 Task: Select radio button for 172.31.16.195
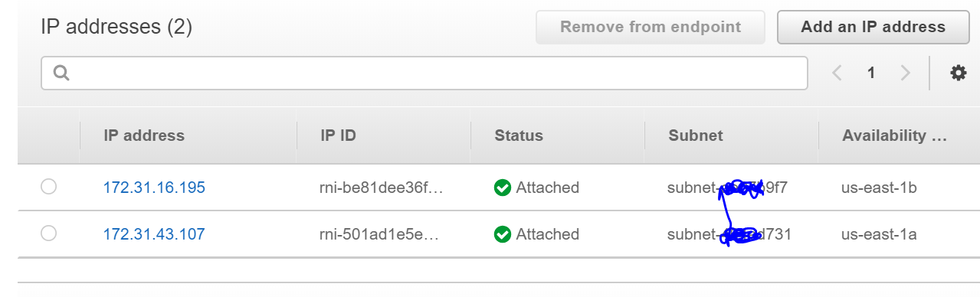48,187
